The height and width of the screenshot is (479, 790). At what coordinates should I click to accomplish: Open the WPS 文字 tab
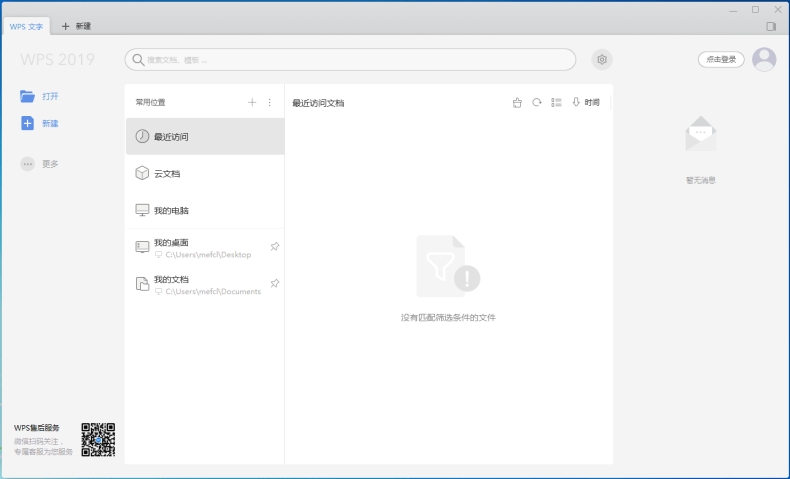[26, 26]
